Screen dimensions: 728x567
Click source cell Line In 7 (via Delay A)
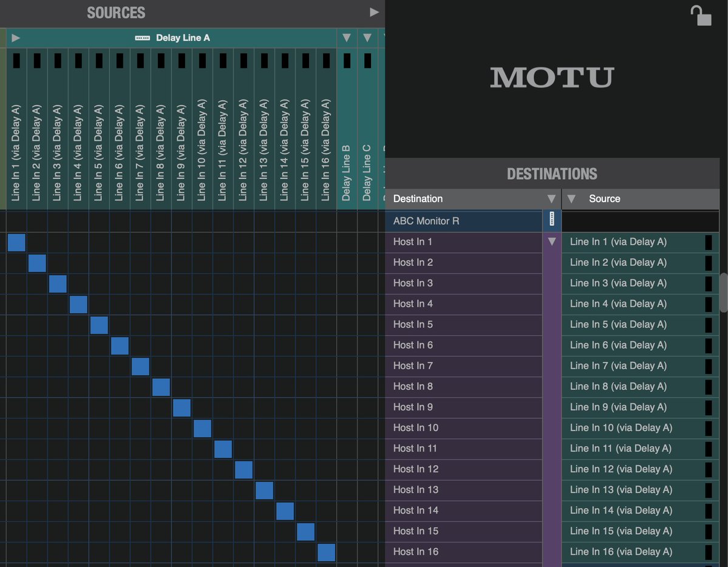(x=640, y=366)
